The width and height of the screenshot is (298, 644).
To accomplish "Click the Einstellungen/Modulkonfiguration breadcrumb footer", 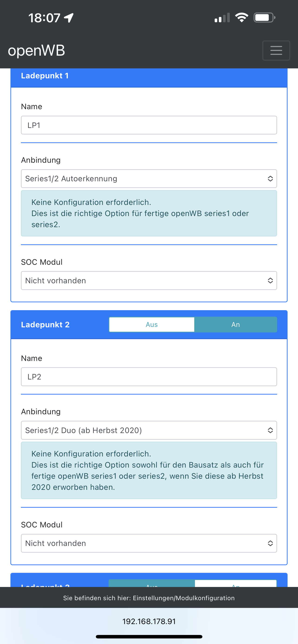I will (149, 598).
